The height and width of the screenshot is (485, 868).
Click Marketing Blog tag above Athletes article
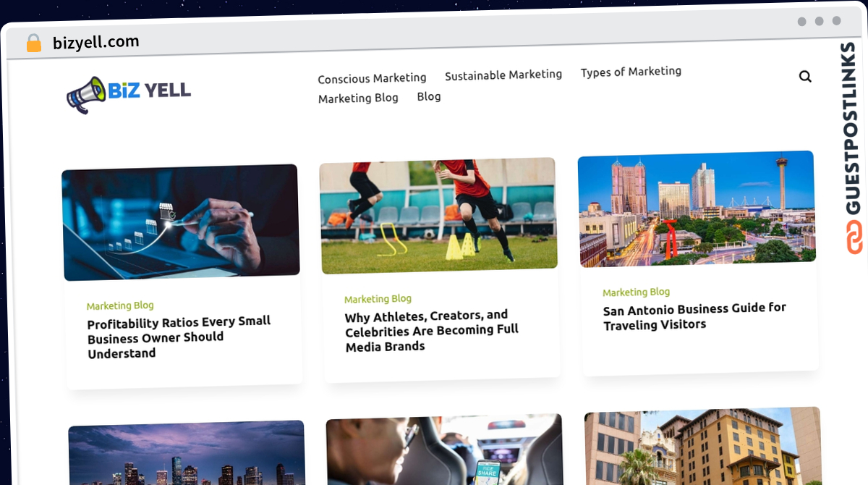[x=378, y=299]
